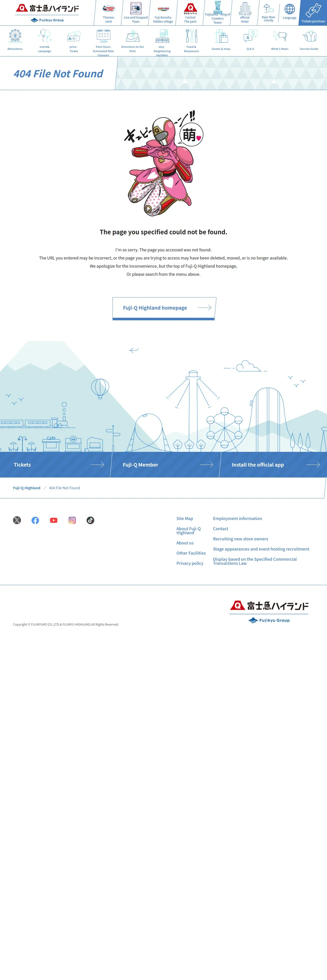Screen dimensions: 327x980
Task: Click 'The page you specified could not be found.' heading
Action: tap(163, 232)
